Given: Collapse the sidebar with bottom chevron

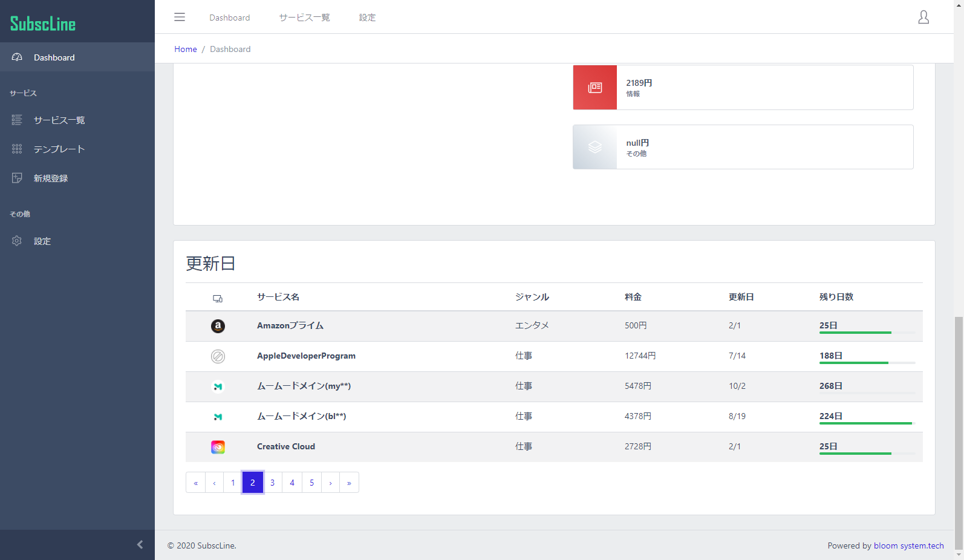Looking at the screenshot, I should [140, 544].
